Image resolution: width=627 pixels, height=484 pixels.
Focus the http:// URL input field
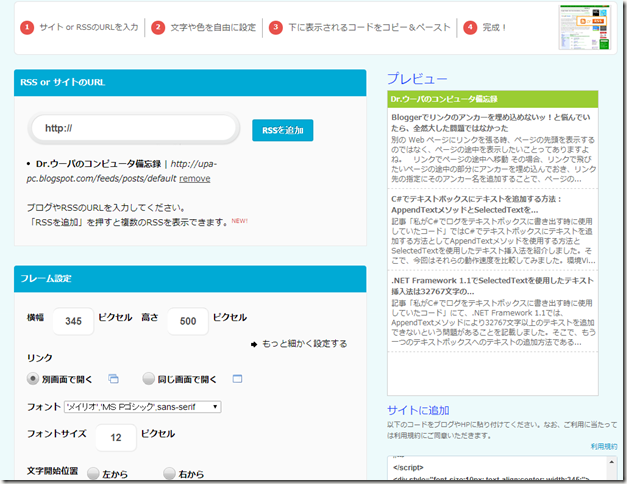[134, 128]
